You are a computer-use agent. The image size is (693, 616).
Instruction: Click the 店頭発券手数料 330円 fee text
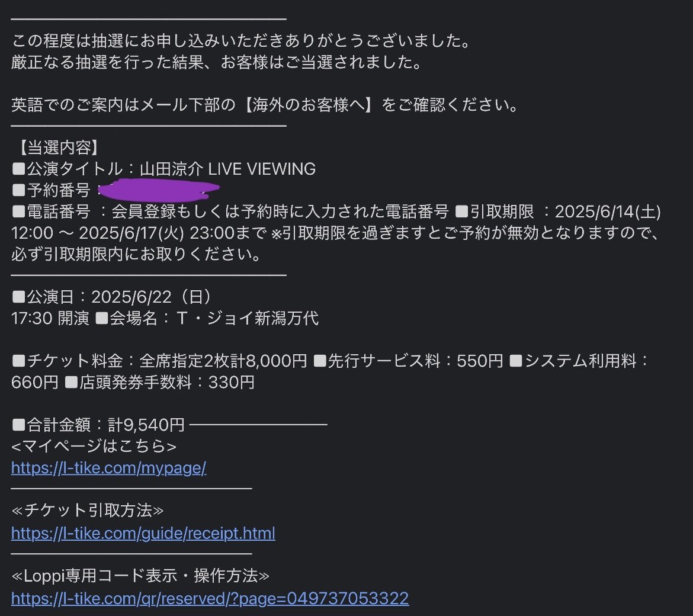168,382
